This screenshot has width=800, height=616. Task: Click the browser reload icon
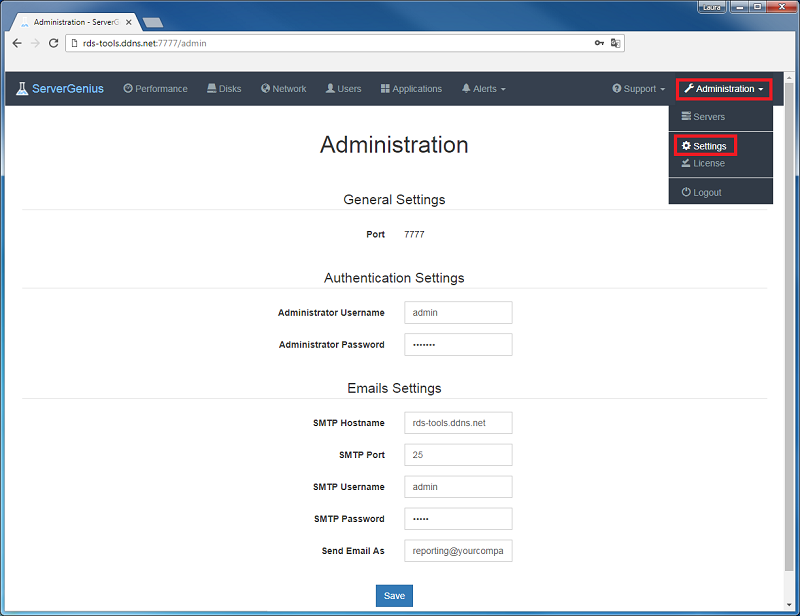pos(53,43)
